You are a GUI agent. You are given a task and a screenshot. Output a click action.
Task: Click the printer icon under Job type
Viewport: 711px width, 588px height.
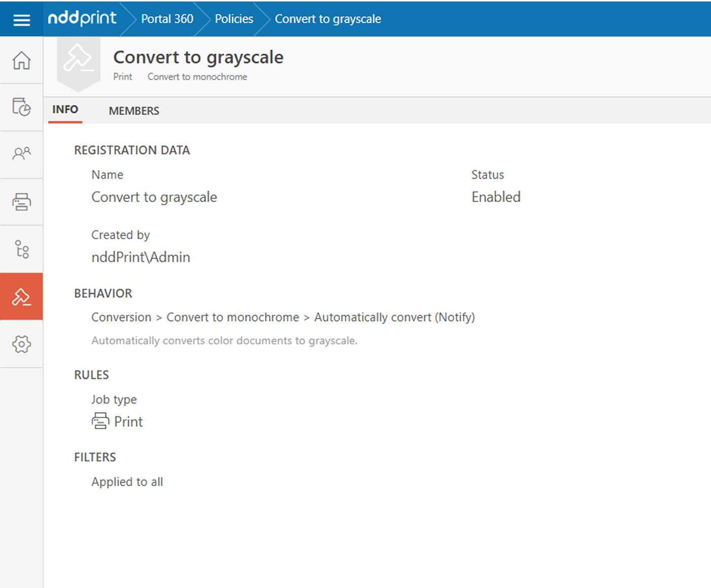[100, 421]
